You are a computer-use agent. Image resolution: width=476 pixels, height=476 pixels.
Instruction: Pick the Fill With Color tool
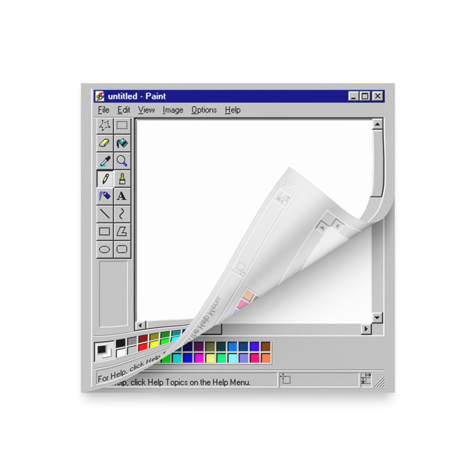[x=122, y=143]
